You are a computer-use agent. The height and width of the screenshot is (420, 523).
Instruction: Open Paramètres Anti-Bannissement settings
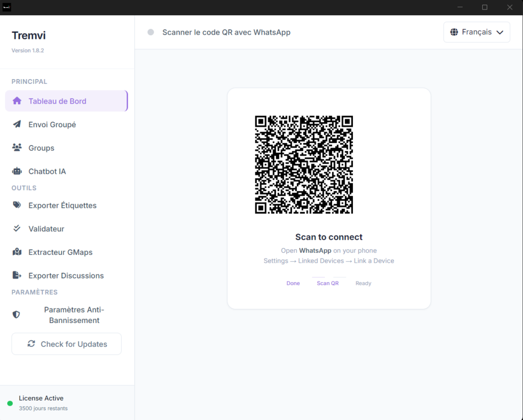tap(74, 315)
